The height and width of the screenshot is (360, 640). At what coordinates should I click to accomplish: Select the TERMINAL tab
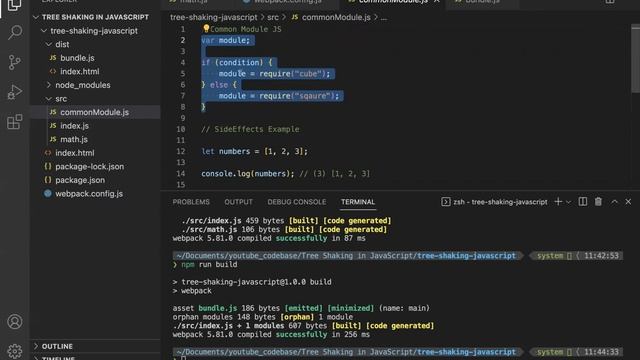tap(358, 202)
